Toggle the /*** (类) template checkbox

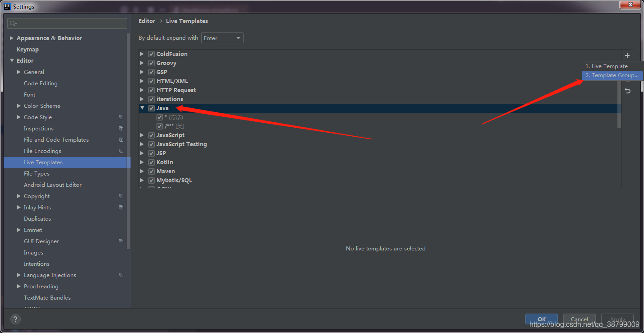tap(160, 126)
